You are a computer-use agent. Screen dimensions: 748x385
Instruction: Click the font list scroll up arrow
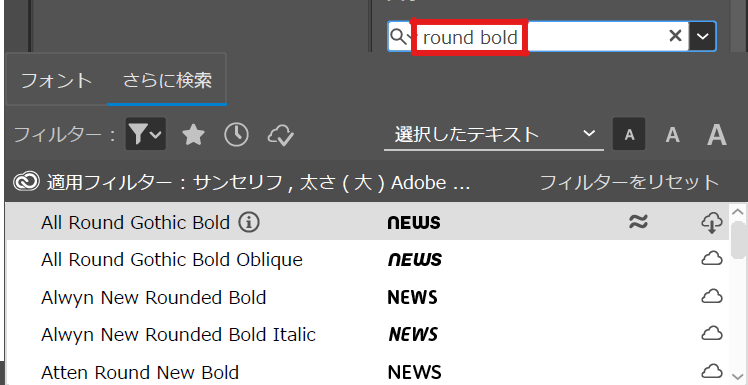click(x=738, y=211)
